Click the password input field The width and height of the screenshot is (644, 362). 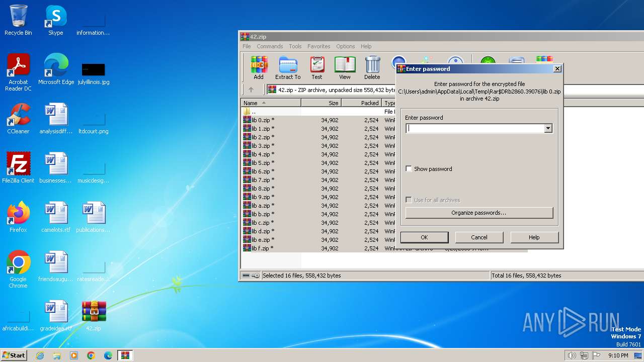tap(475, 128)
